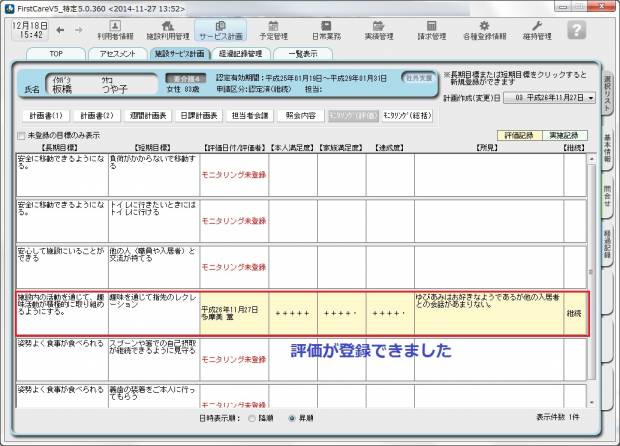Open help with the question mark icon
The image size is (620, 446).
(x=578, y=29)
